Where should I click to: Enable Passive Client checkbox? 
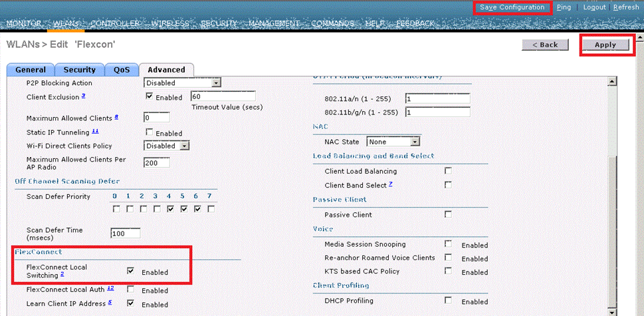click(448, 214)
